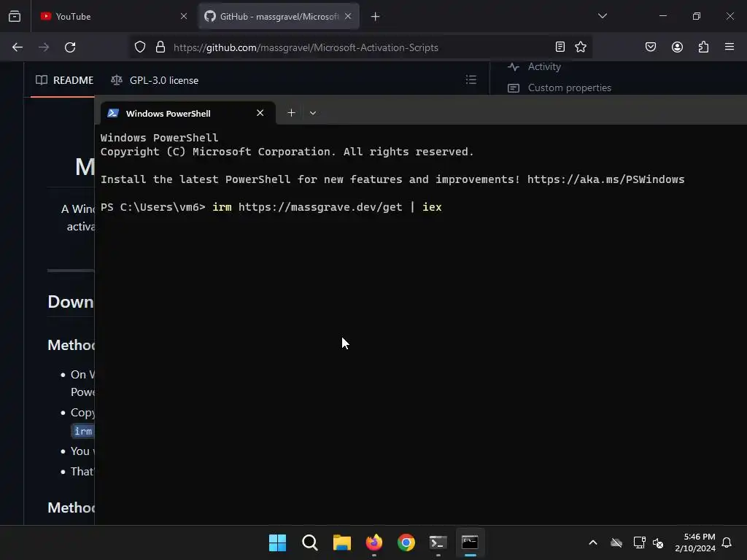Screen dimensions: 747x560
Task: Open notifications bell icon
Action: pos(727,542)
